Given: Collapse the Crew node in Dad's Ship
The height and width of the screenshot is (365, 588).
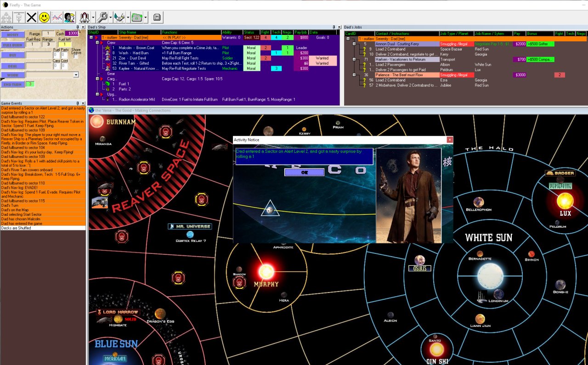Looking at the screenshot, I should pyautogui.click(x=96, y=43).
